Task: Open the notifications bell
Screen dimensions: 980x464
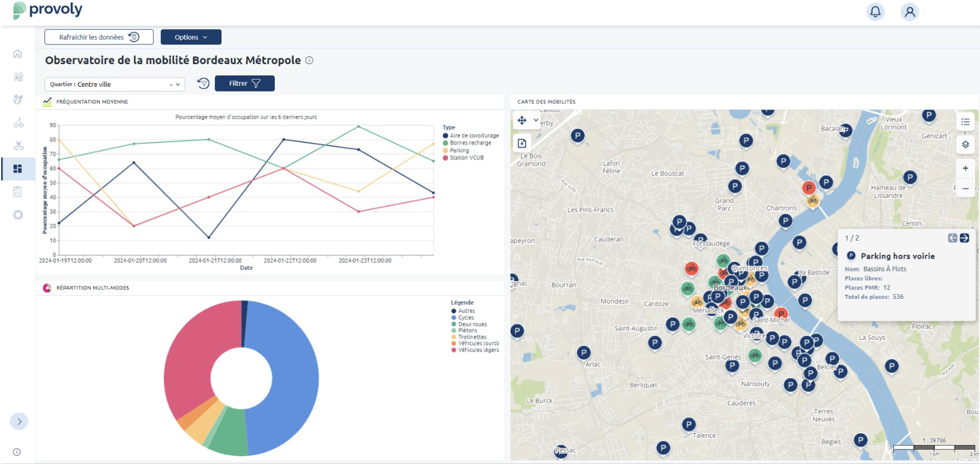Action: (875, 12)
